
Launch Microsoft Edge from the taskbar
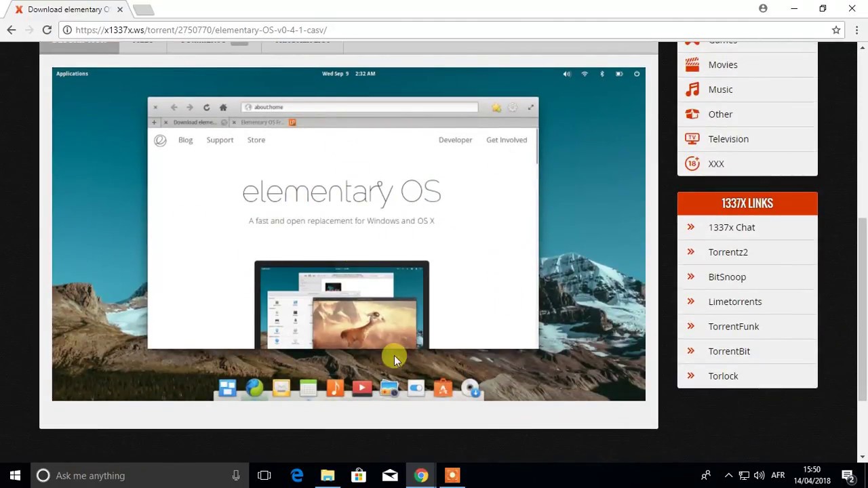(x=297, y=475)
